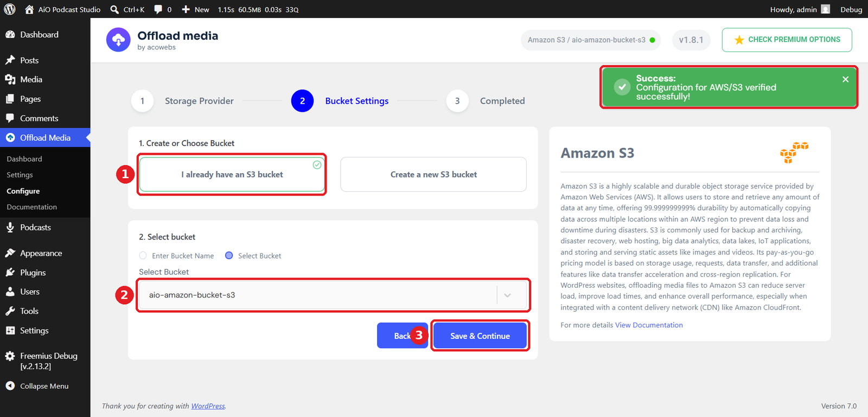Open the aio-amazon-bucket-s3 bucket field
Viewport: 868px width, 417px height.
[333, 295]
